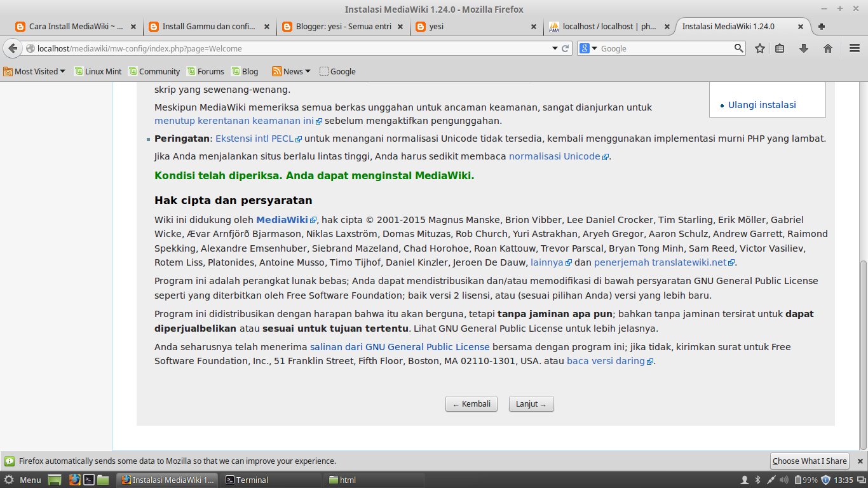This screenshot has width=868, height=488.
Task: Close the 'yesi' tab
Action: click(x=534, y=27)
